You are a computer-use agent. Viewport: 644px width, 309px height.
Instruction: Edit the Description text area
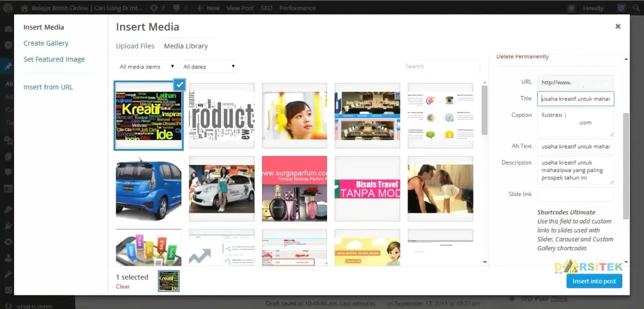click(x=576, y=170)
